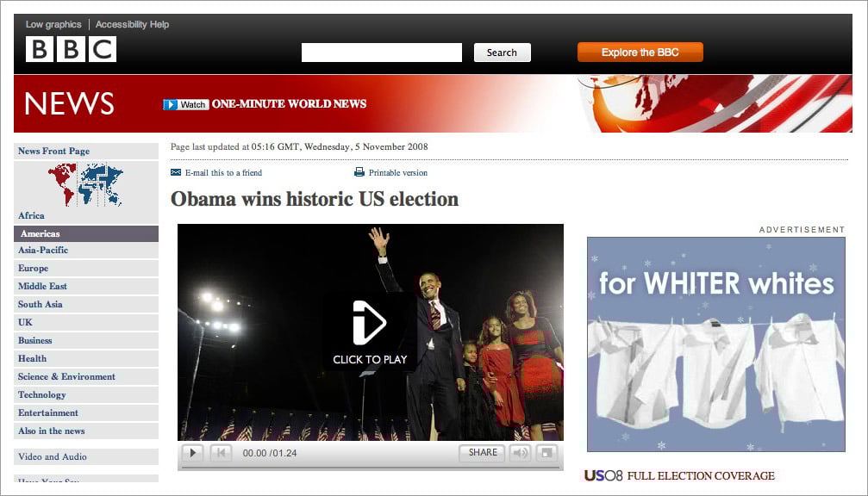Click into the BBC search text field
868x496 pixels.
pyautogui.click(x=381, y=53)
